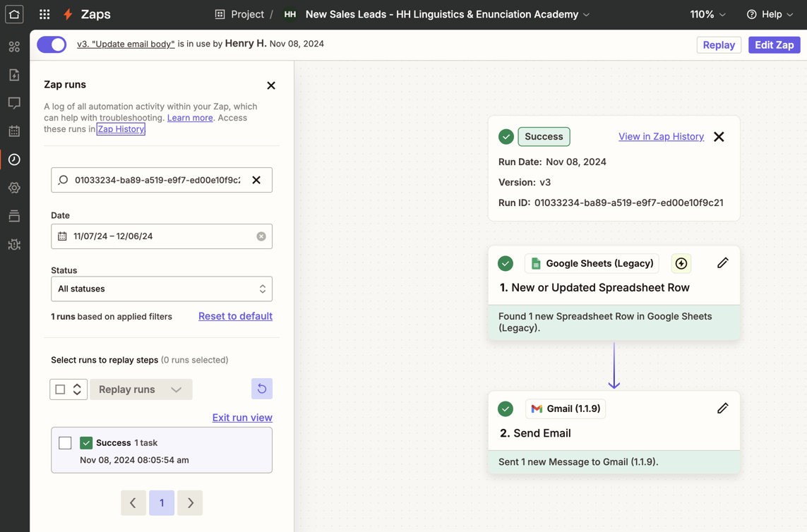Click the HH workspace avatar
Screen dimensions: 807x532
pos(289,14)
